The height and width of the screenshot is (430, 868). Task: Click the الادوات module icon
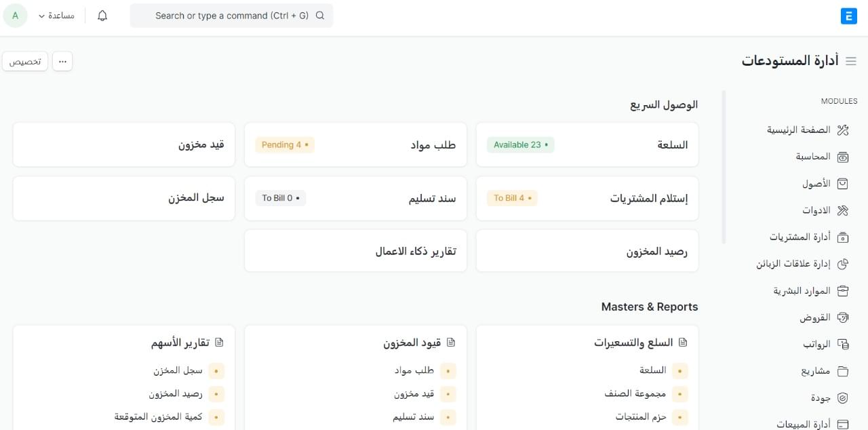[843, 210]
